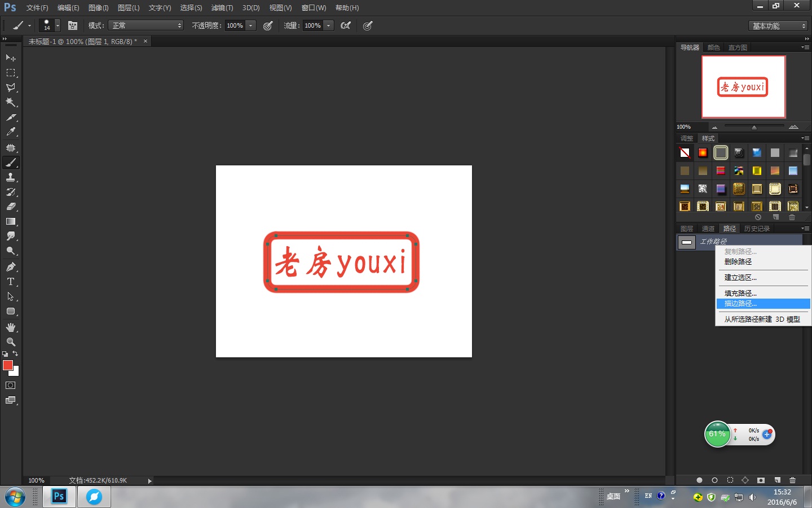This screenshot has height=508, width=812.
Task: Toggle the airbrush mode in options bar
Action: (346, 25)
